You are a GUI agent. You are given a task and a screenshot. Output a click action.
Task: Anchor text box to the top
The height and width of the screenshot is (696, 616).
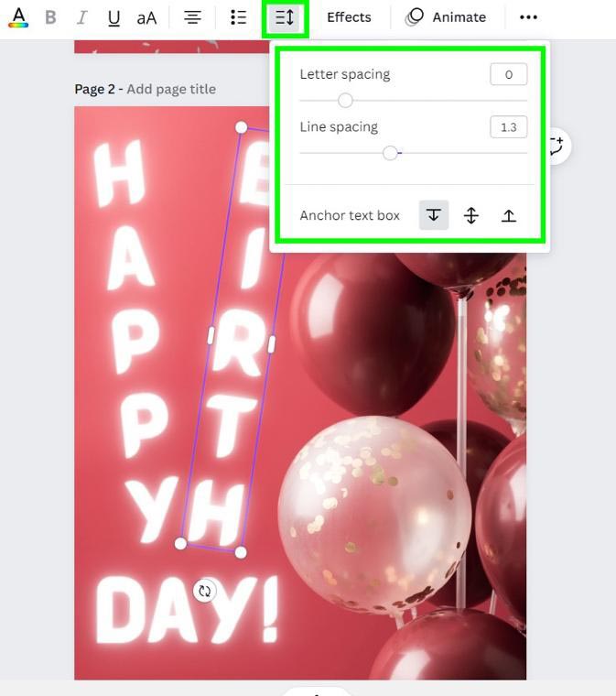(x=434, y=215)
